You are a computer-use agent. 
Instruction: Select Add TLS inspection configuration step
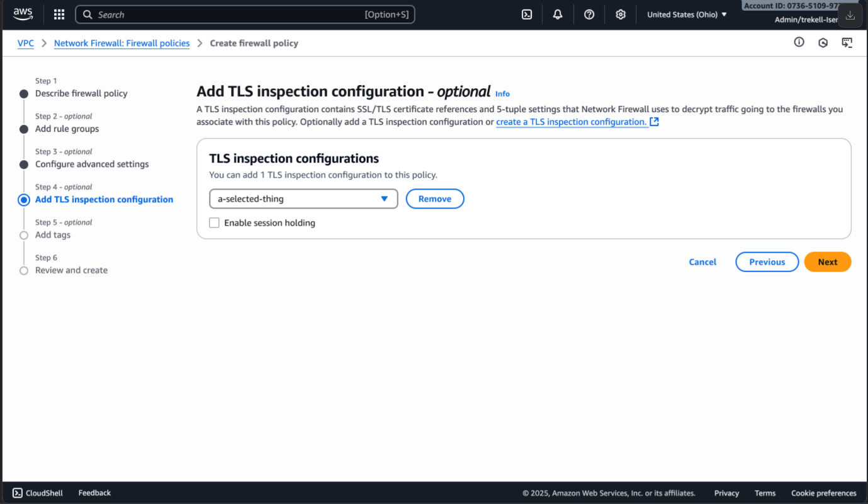[x=104, y=199]
